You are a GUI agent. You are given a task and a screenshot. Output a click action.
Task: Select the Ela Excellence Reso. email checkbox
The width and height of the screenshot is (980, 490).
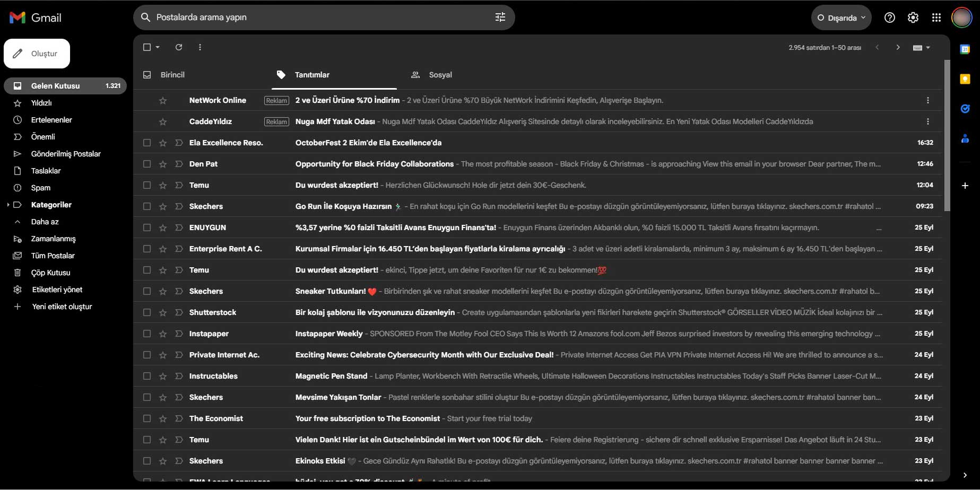pos(147,143)
